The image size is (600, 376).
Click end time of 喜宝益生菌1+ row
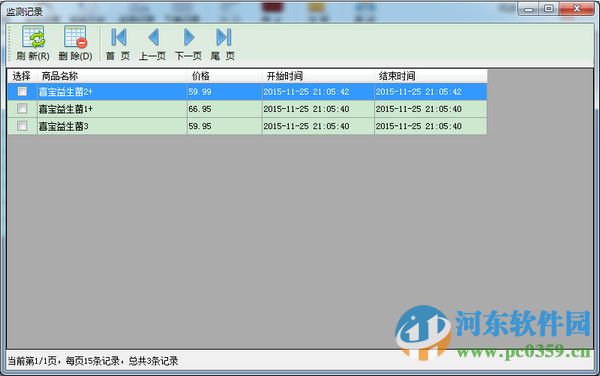pyautogui.click(x=431, y=109)
